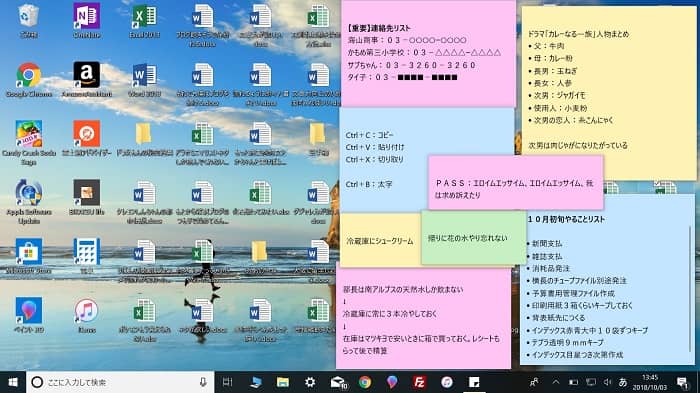This screenshot has height=393, width=700.
Task: Launch the Calculator desktop shortcut
Action: click(87, 255)
